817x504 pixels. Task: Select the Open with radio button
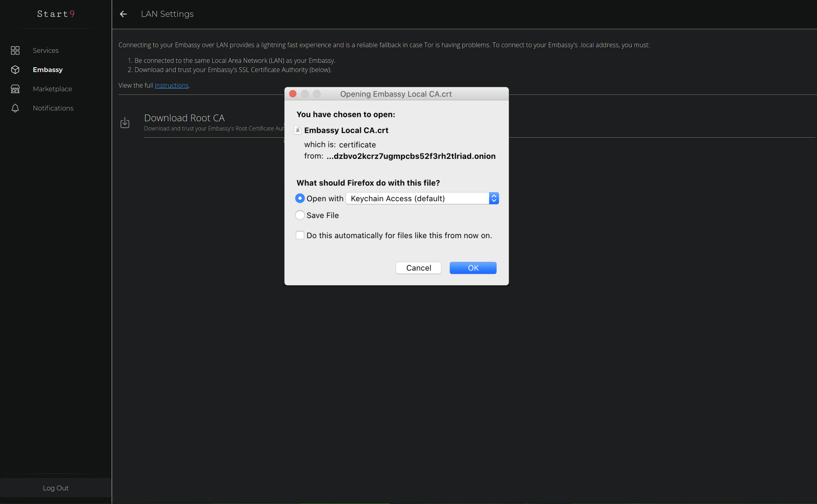[x=300, y=199]
